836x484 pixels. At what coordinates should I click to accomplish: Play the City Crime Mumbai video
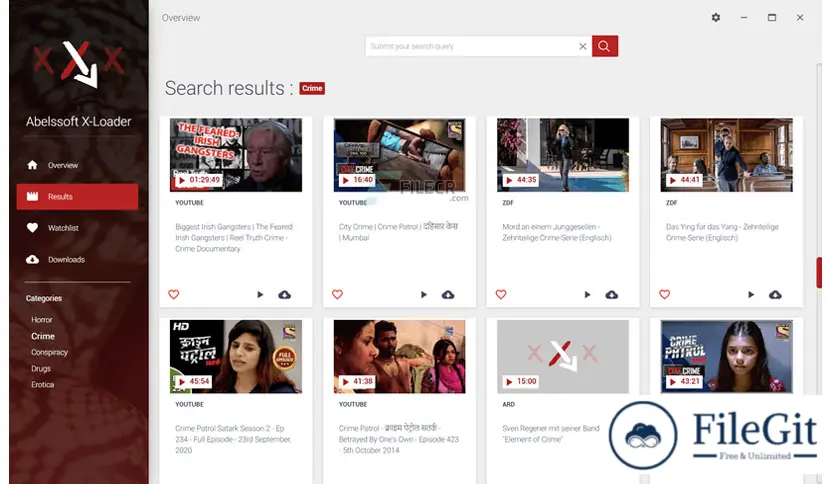(x=424, y=294)
